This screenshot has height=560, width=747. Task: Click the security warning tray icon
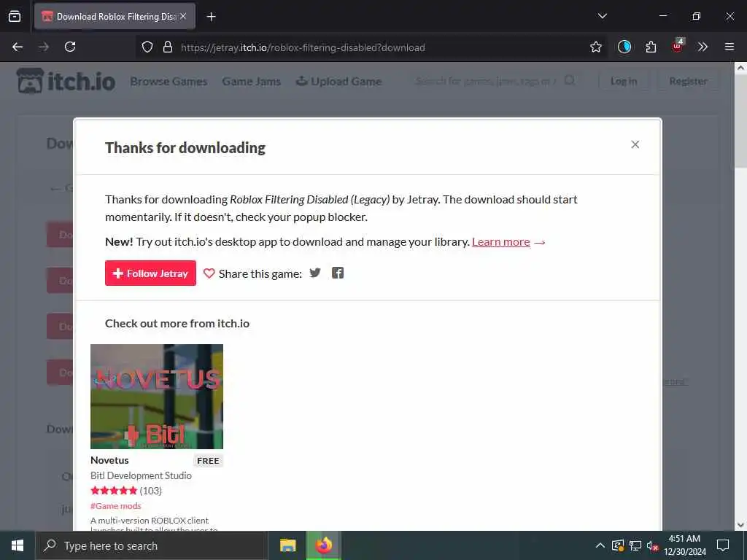[x=617, y=545]
